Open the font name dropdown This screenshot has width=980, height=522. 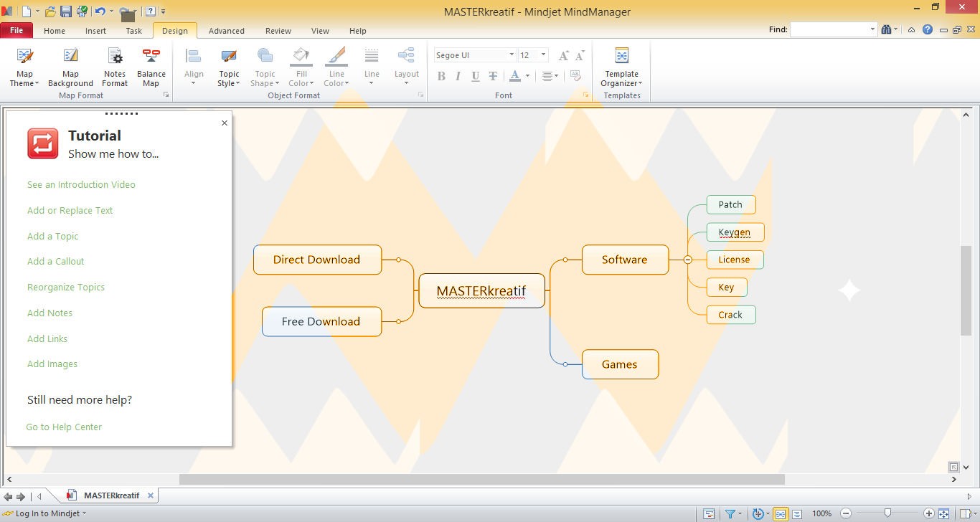[512, 55]
